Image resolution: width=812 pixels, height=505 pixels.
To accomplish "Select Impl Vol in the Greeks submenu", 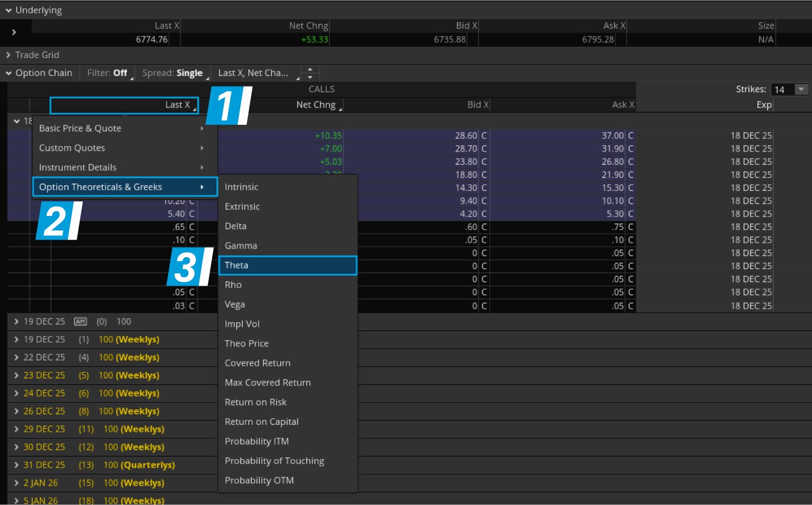I will click(242, 324).
